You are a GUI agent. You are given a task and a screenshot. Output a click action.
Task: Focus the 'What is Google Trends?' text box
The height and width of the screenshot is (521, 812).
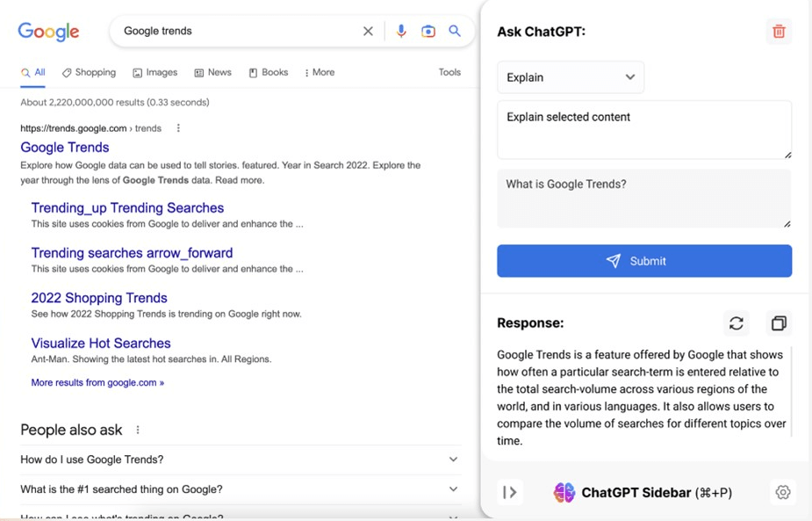(644, 199)
